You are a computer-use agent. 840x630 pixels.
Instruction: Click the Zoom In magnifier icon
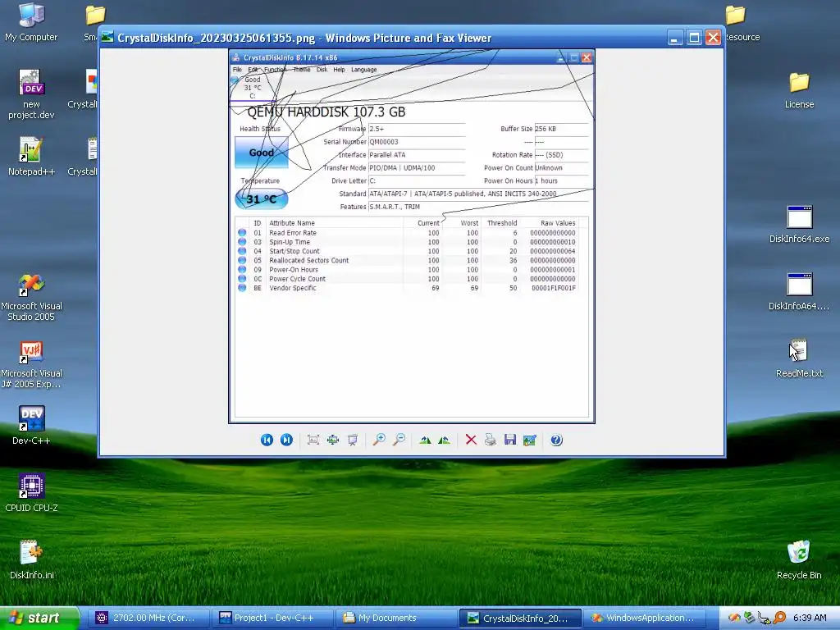pos(379,440)
